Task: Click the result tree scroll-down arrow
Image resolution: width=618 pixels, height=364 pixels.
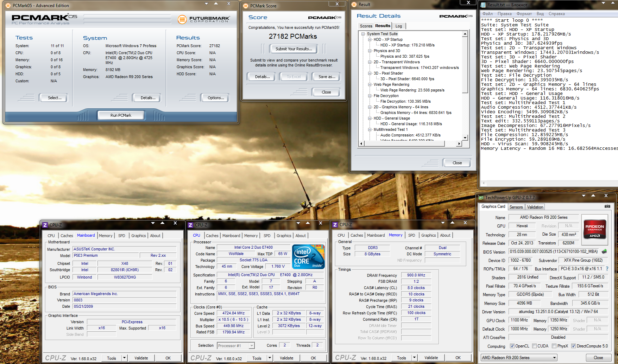Action: [x=465, y=138]
